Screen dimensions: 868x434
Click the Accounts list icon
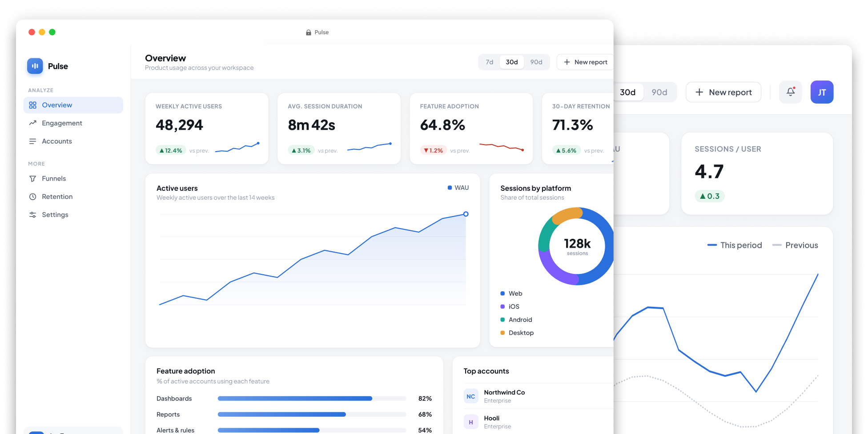pyautogui.click(x=32, y=141)
